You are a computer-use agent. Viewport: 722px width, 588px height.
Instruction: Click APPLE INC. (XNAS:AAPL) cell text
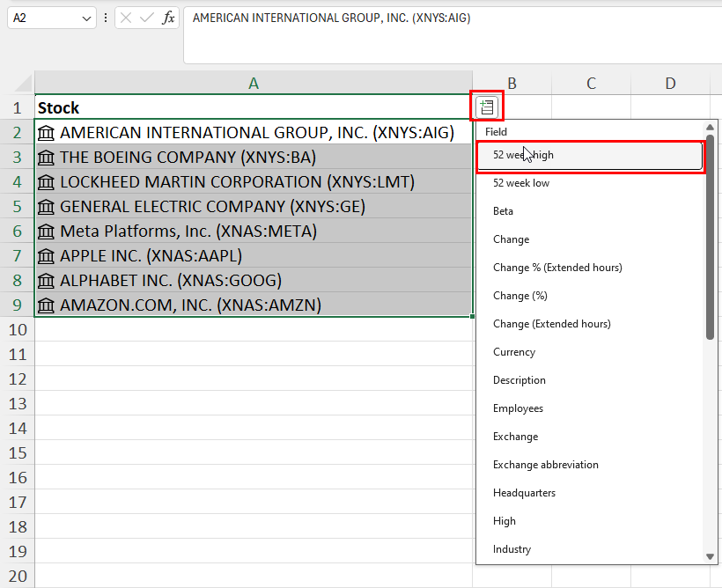click(151, 256)
